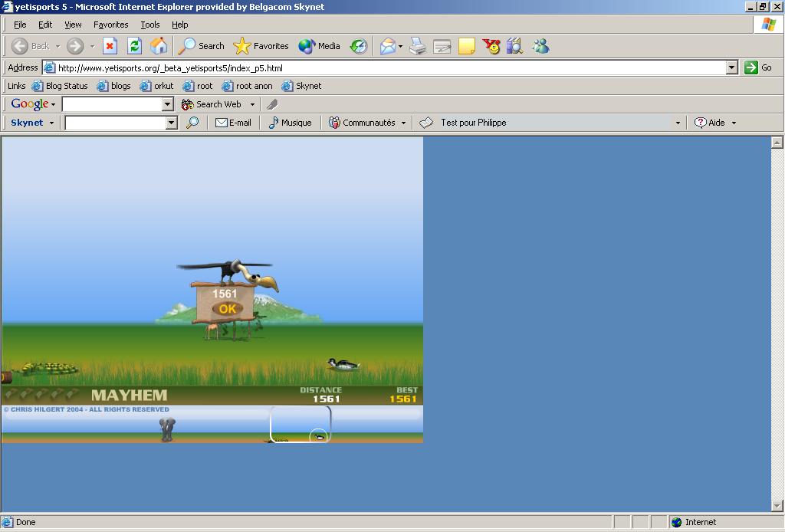Open Search from the toolbar
The image size is (785, 532).
tap(202, 46)
